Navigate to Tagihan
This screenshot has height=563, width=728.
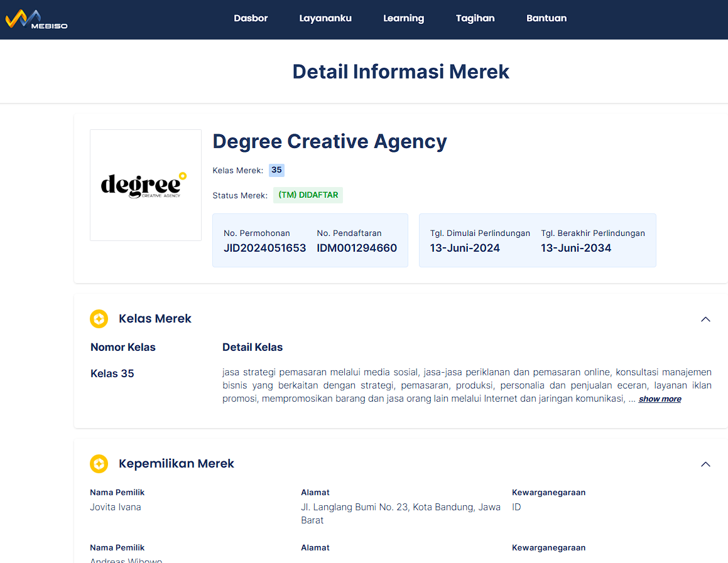point(475,18)
